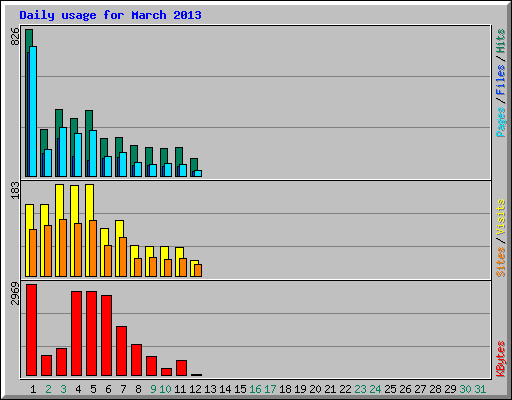Click day 3 on the x-axis
This screenshot has width=512, height=400.
coord(63,389)
